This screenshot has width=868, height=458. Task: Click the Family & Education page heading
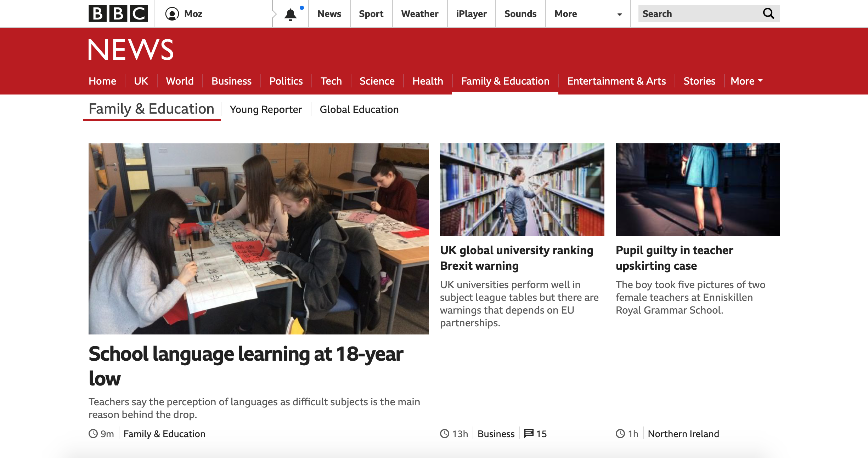coord(151,109)
